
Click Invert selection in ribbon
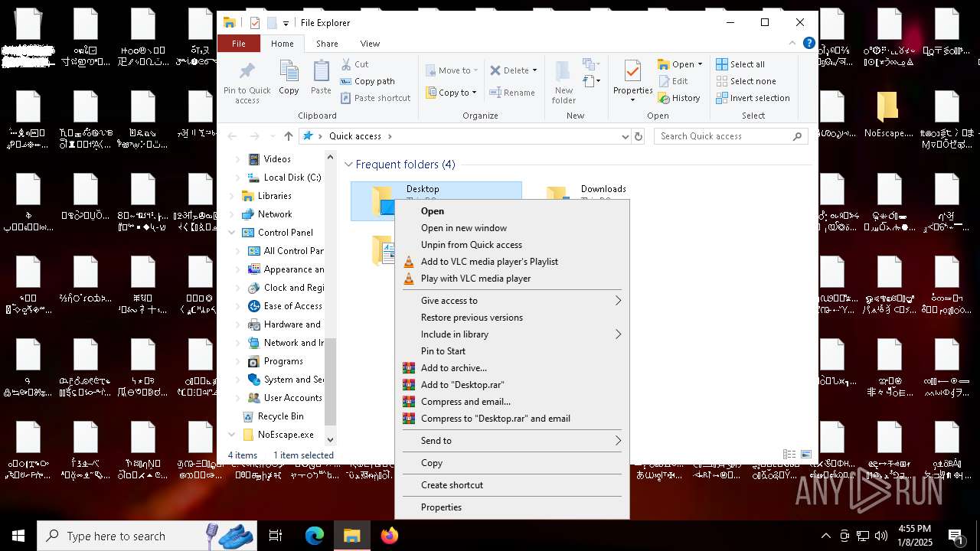pyautogui.click(x=753, y=98)
